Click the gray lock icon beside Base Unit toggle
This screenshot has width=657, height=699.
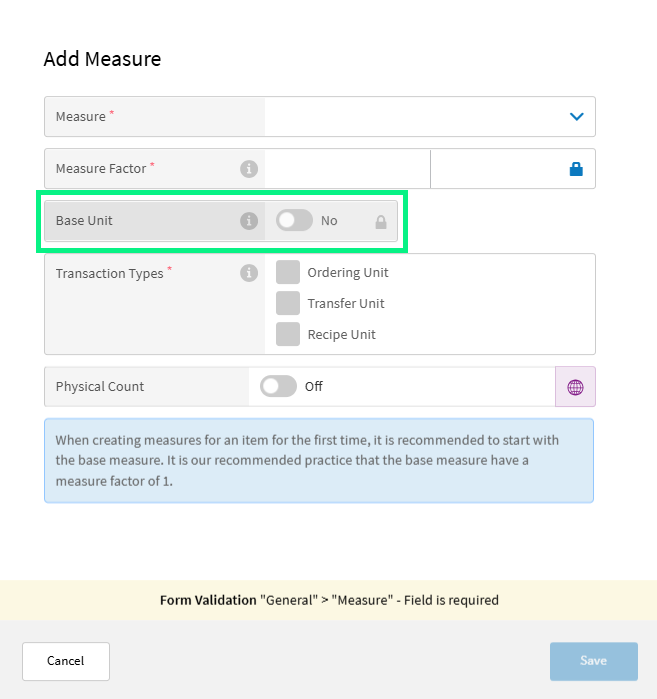pyautogui.click(x=381, y=222)
